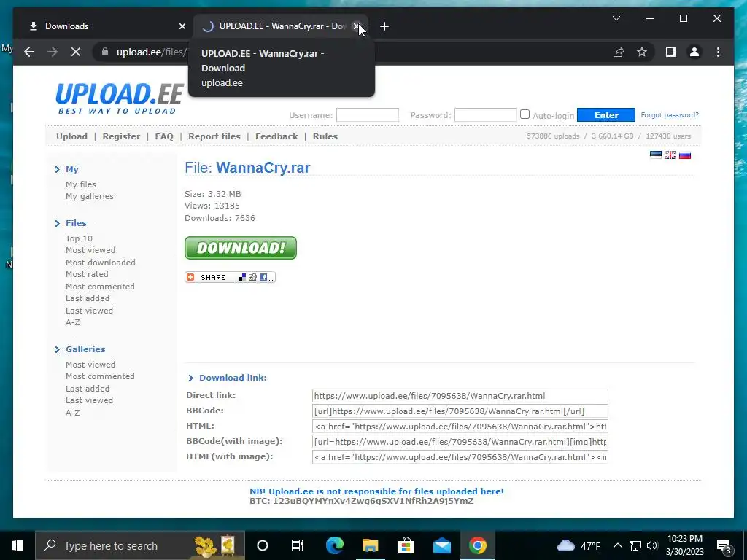747x560 pixels.
Task: Click the share page icon in address bar
Action: (x=619, y=52)
